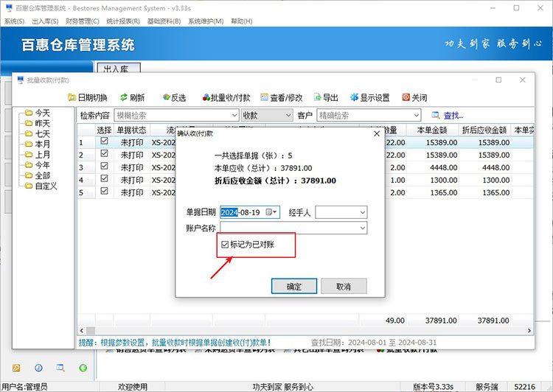Image resolution: width=553 pixels, height=392 pixels.
Task: Click the red 关闭 toolbar icon
Action: [x=406, y=97]
